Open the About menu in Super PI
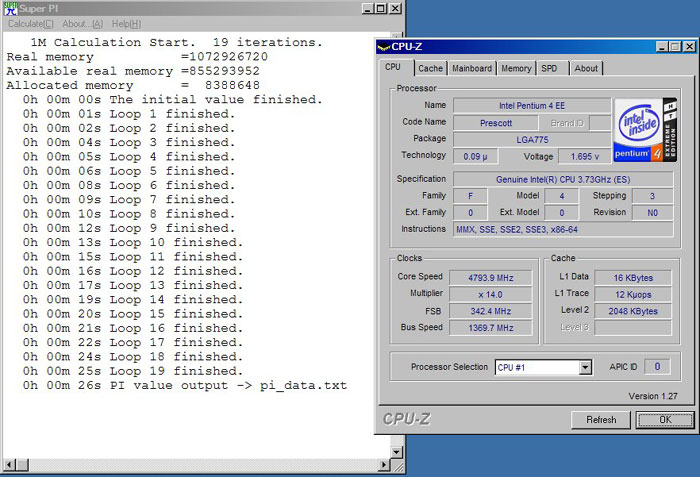700x477 pixels. pos(83,24)
